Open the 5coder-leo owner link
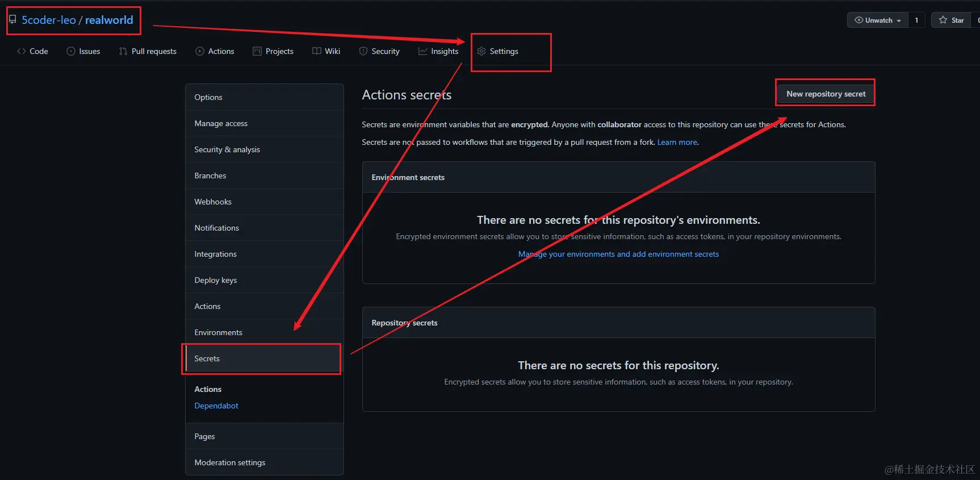This screenshot has height=480, width=980. [x=49, y=20]
